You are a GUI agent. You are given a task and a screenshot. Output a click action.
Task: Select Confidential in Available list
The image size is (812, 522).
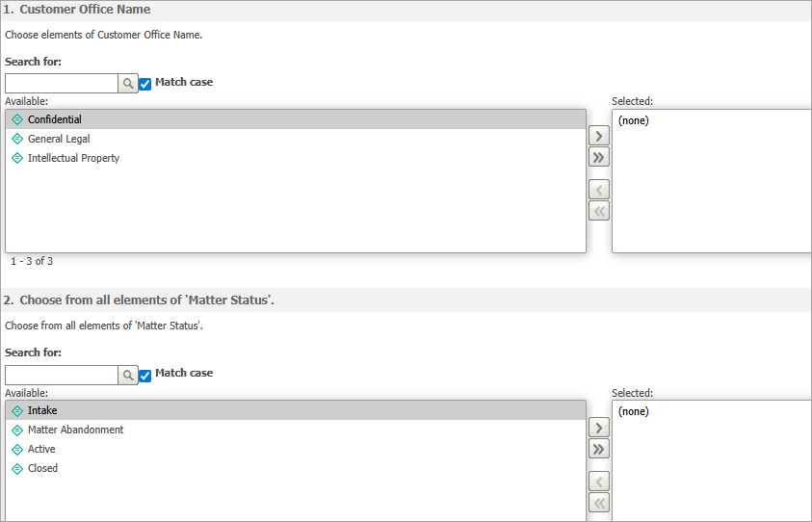[296, 119]
